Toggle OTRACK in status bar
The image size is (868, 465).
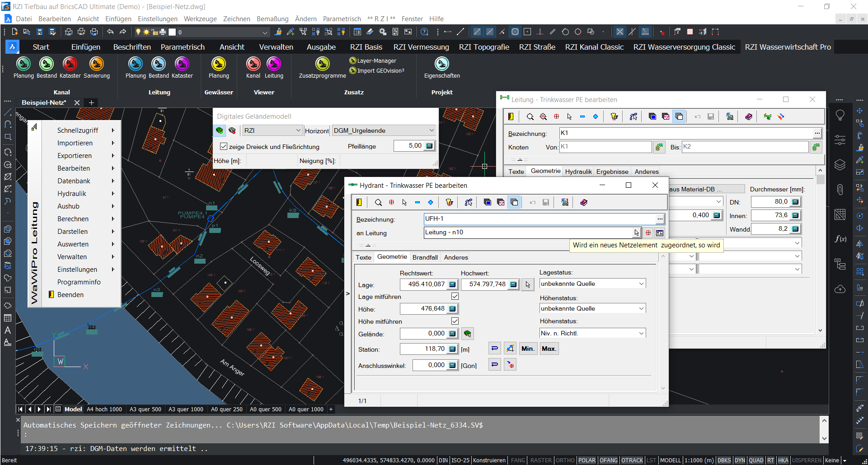point(632,460)
